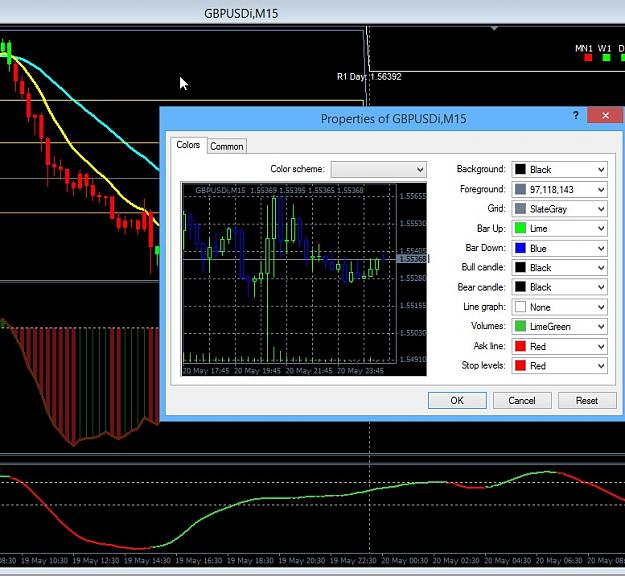The height and width of the screenshot is (577, 625).
Task: Click the Lime swatch for Bar Up
Action: tap(520, 228)
